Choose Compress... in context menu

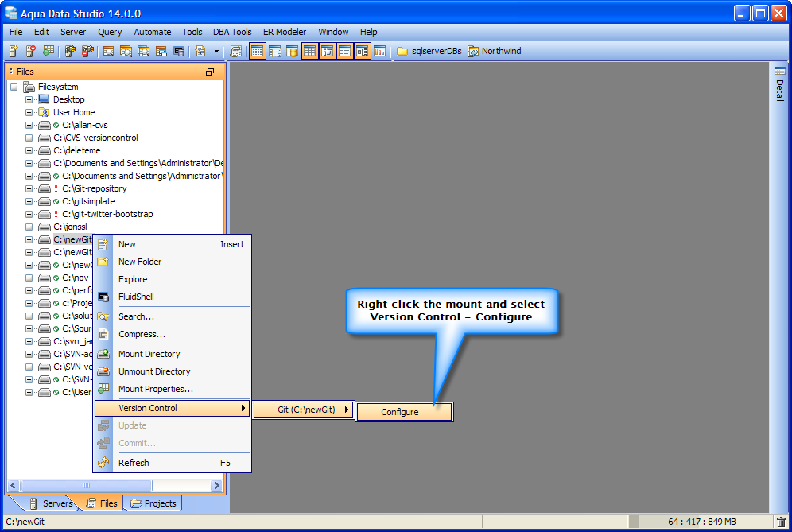coord(173,335)
